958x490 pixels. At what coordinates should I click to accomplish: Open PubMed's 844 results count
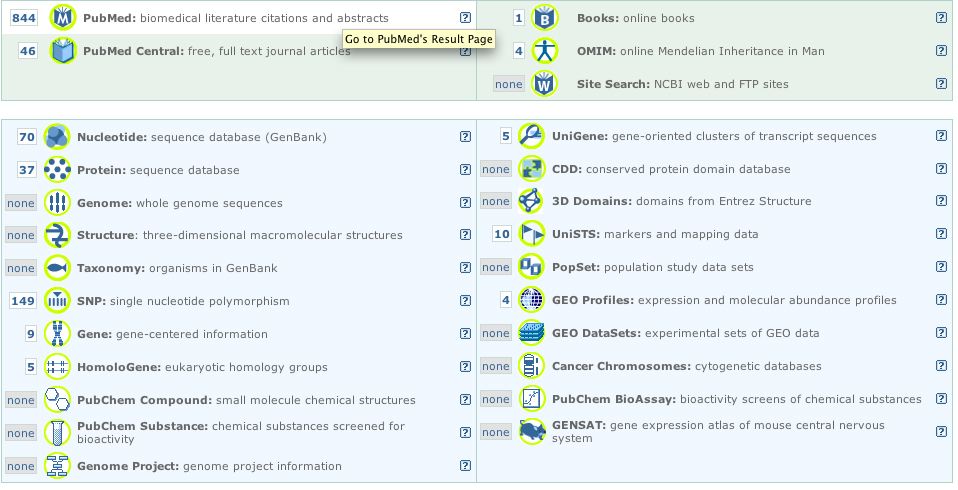[x=24, y=18]
